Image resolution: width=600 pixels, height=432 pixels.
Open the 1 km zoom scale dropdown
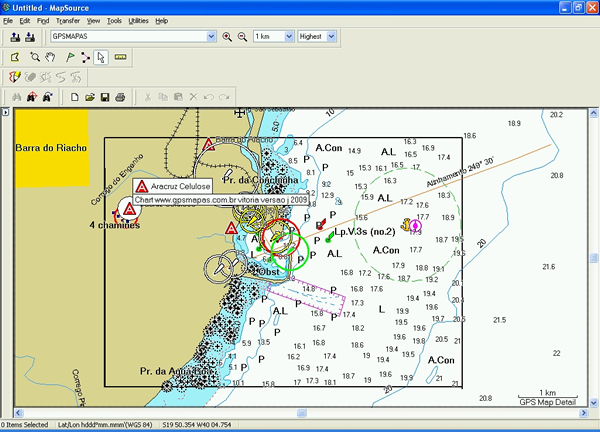289,37
